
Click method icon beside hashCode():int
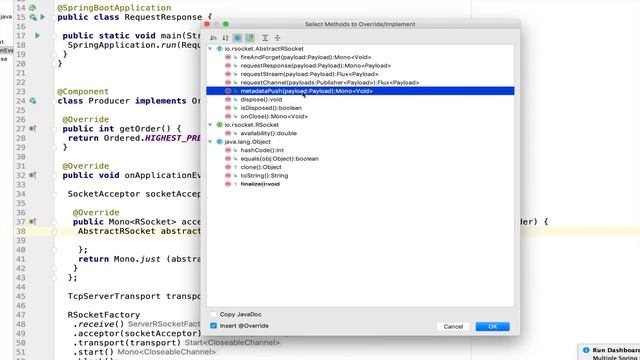coord(228,150)
